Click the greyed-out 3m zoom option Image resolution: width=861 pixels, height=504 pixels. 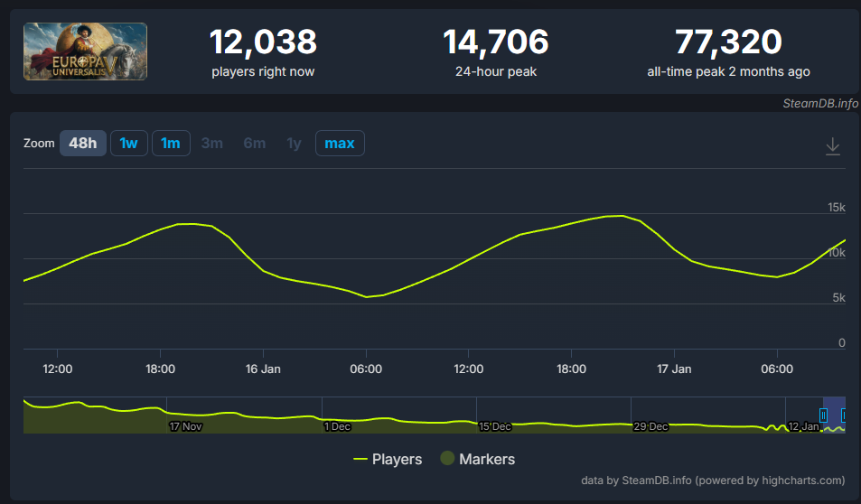coord(212,143)
